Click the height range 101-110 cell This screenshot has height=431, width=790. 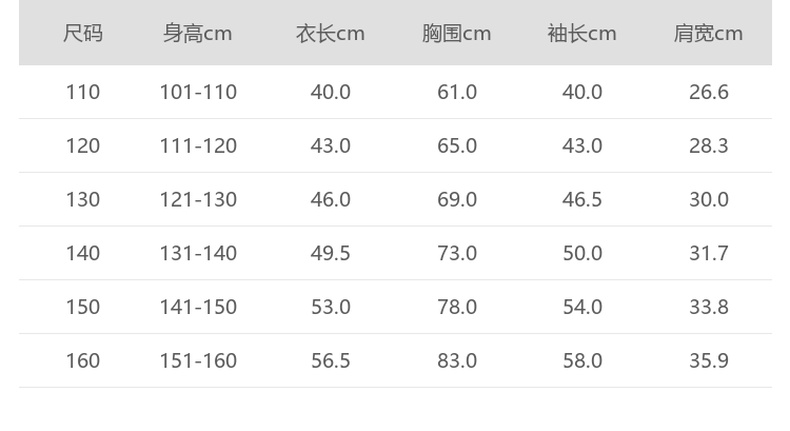pos(198,92)
